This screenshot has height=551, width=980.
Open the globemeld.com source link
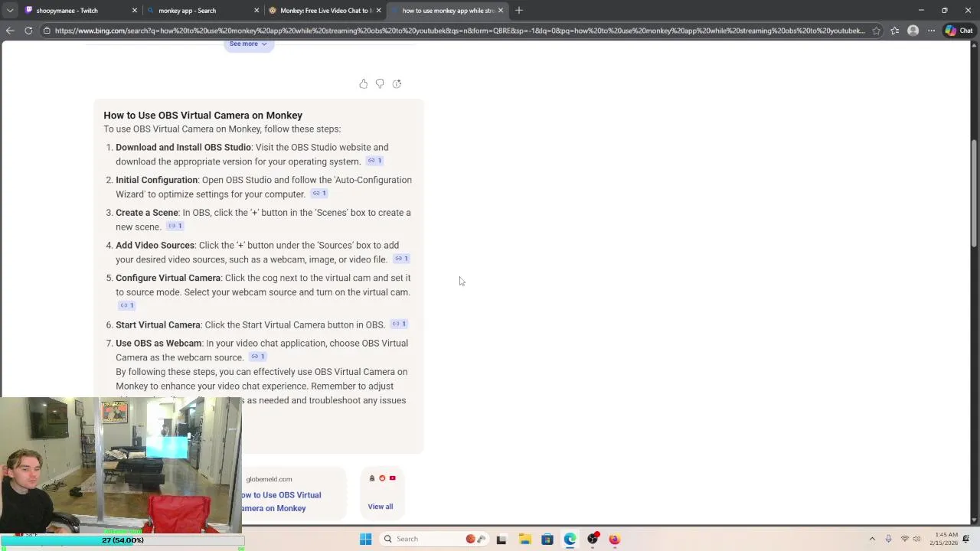(x=269, y=479)
